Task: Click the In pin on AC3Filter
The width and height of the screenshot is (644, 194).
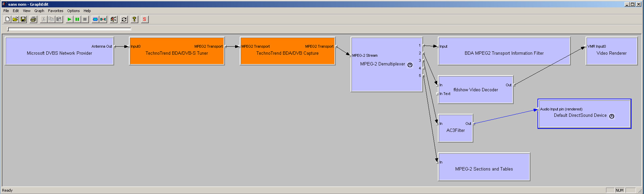Action: 441,124
